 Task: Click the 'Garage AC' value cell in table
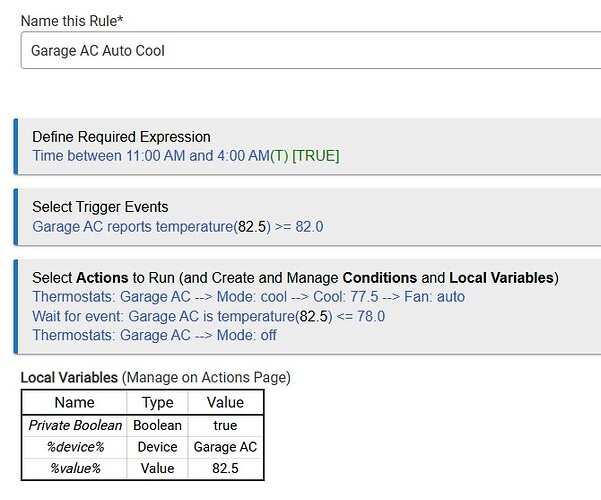[225, 447]
